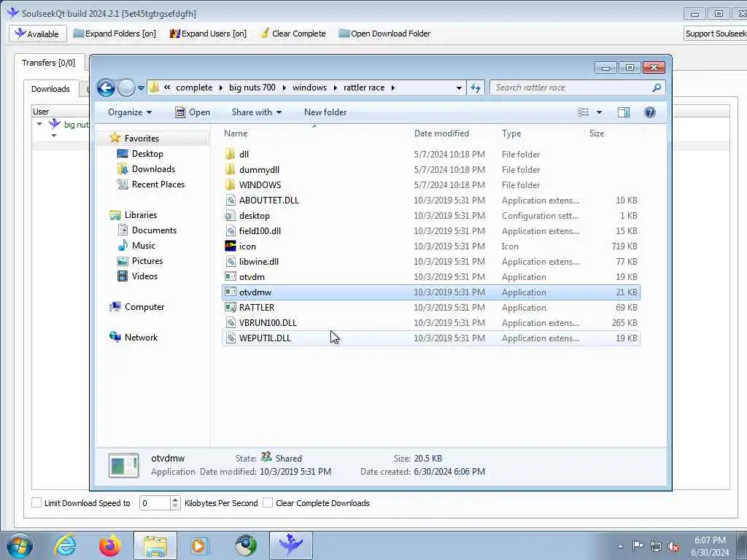Open the Organize menu
Image resolution: width=747 pixels, height=560 pixels.
click(130, 112)
